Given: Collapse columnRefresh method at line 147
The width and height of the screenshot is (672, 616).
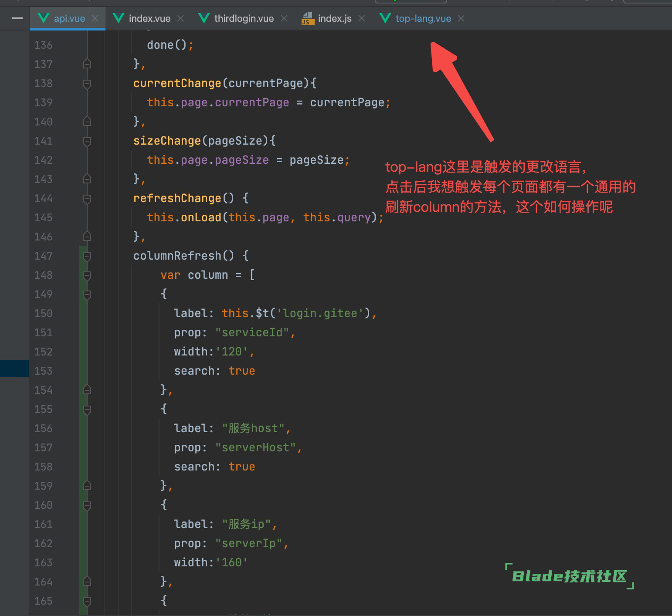Looking at the screenshot, I should tap(87, 256).
